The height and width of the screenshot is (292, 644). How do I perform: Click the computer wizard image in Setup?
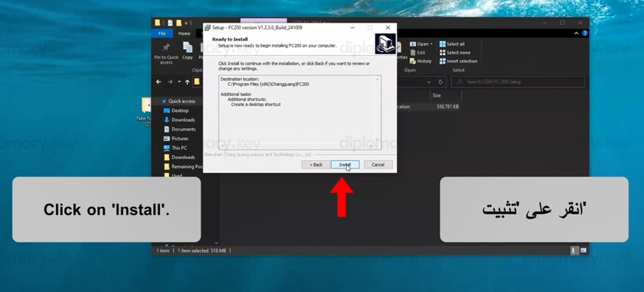[x=385, y=44]
